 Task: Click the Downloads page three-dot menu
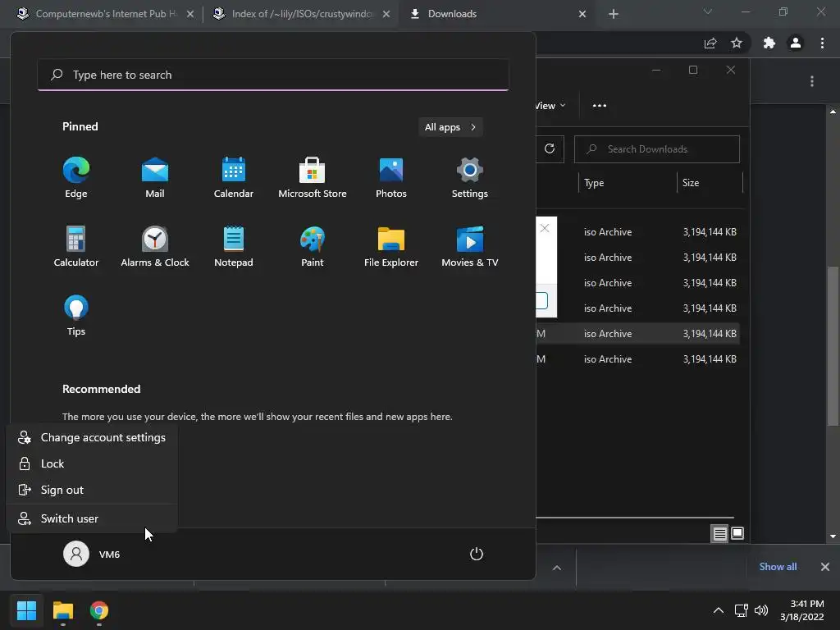[812, 81]
